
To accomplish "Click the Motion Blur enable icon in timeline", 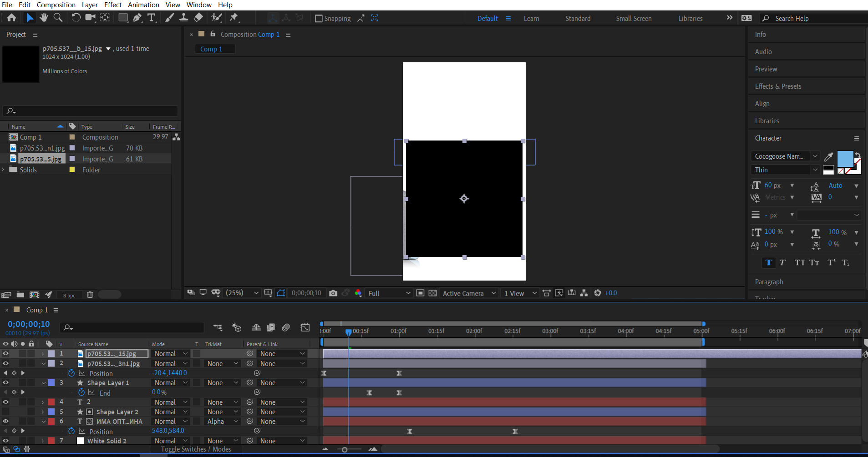I will (x=286, y=327).
